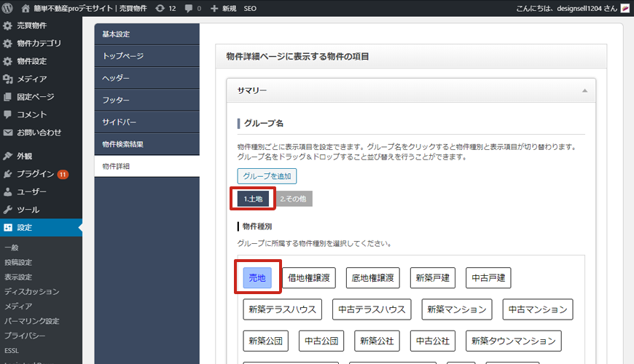Open プラグイン menu with plug icon
Screen dimensions: 634x364
(8, 174)
